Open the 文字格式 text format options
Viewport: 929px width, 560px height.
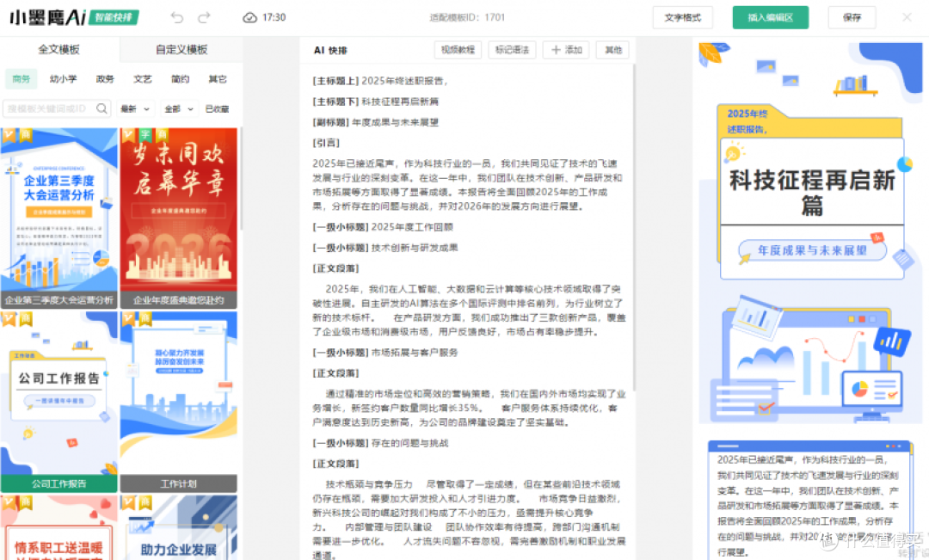pyautogui.click(x=682, y=17)
